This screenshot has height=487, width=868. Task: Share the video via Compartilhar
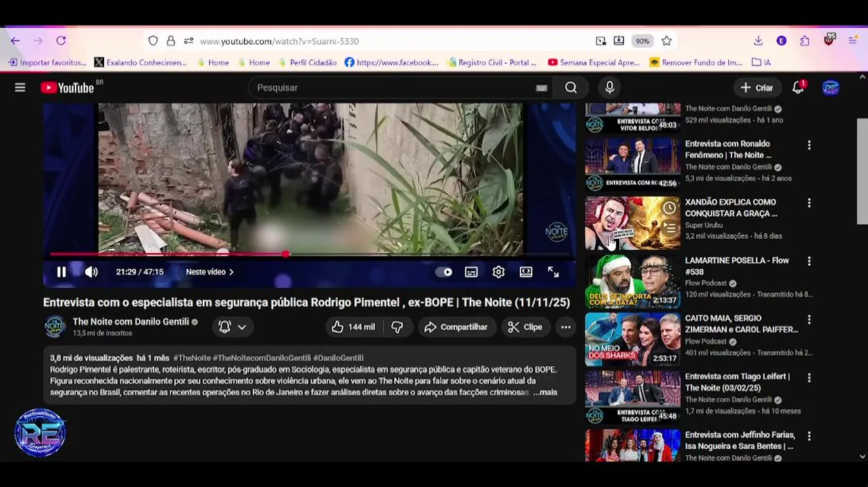tap(456, 327)
